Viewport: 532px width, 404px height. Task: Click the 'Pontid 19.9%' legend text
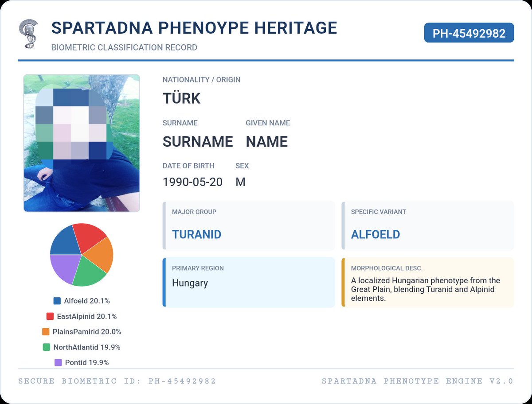pyautogui.click(x=87, y=362)
